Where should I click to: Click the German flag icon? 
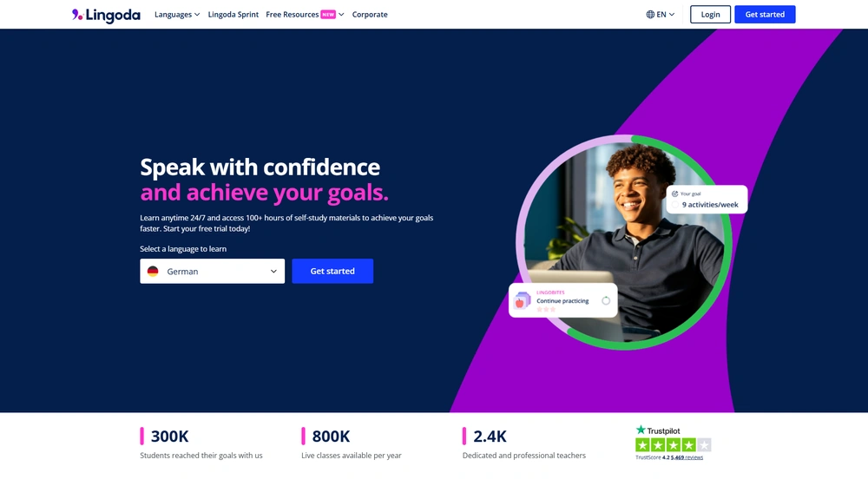(153, 272)
